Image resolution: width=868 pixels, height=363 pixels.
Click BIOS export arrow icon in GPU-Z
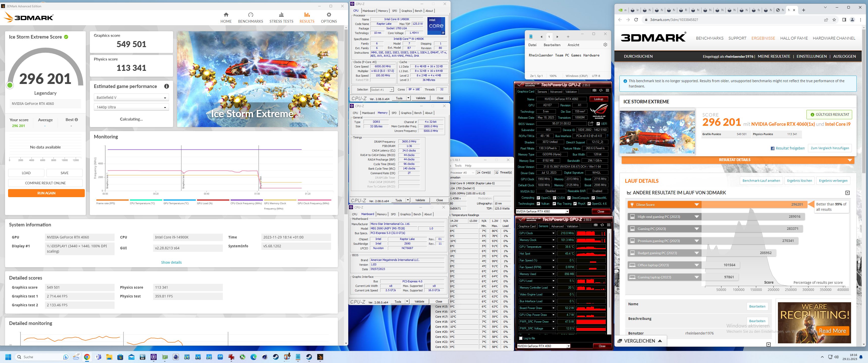point(591,124)
